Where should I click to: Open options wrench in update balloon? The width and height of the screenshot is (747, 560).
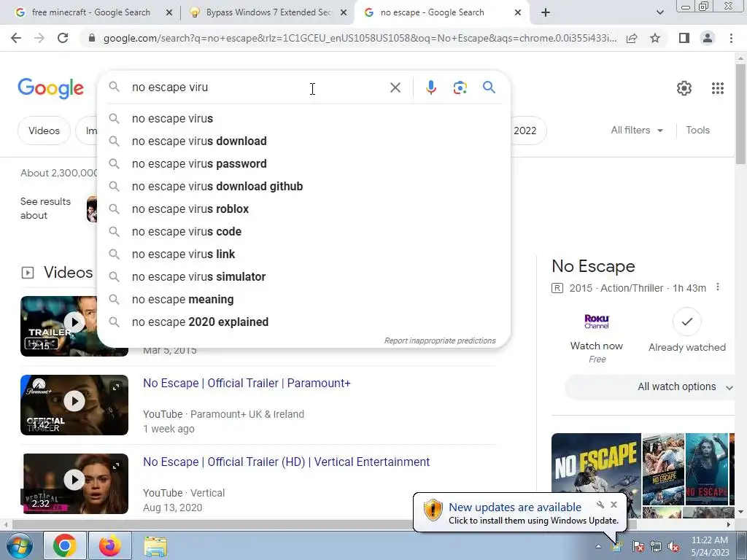(x=600, y=505)
